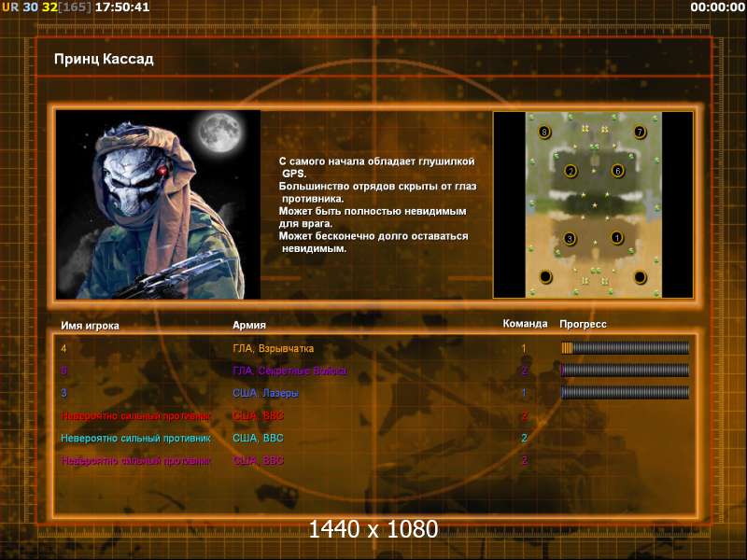Click the army text "ГЛА, Секретные Войска"
This screenshot has height=560, width=747.
coord(289,371)
